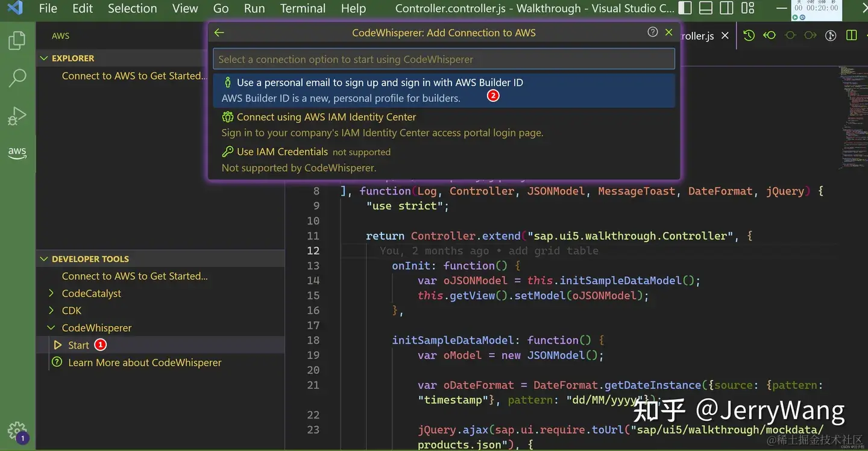This screenshot has width=868, height=451.
Task: Choose Connect using AWS IAM Identity Center
Action: pos(444,125)
